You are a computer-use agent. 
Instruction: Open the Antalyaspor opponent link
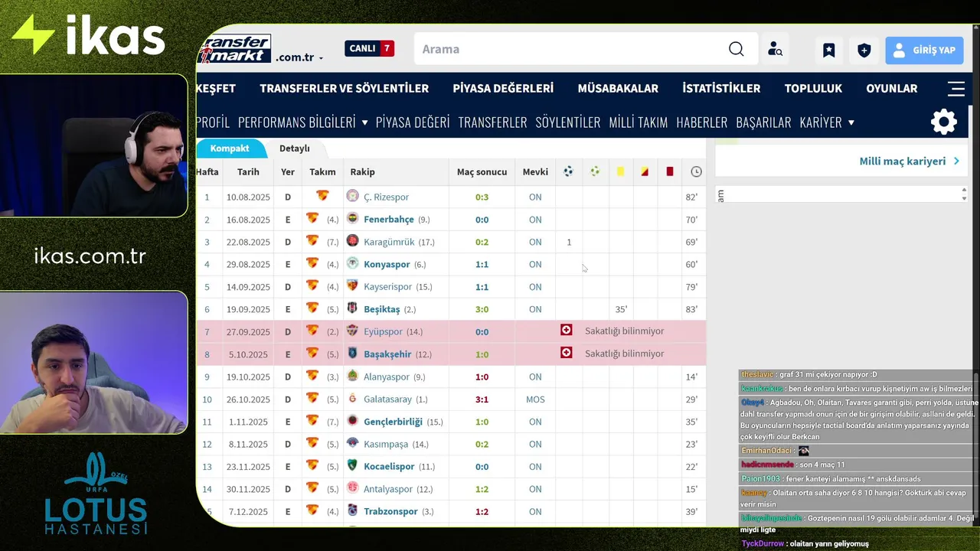[388, 489]
